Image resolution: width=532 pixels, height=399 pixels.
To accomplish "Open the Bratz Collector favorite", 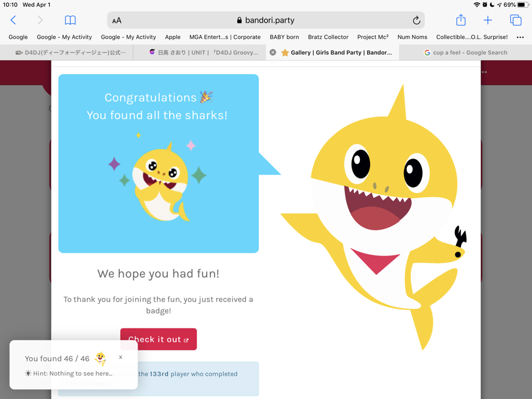I will [x=328, y=37].
